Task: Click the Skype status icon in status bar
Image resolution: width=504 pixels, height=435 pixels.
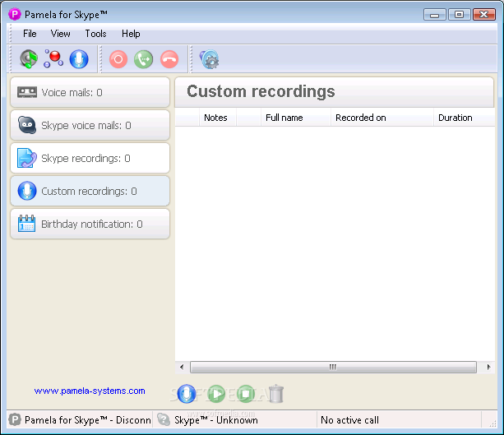Action: [164, 419]
